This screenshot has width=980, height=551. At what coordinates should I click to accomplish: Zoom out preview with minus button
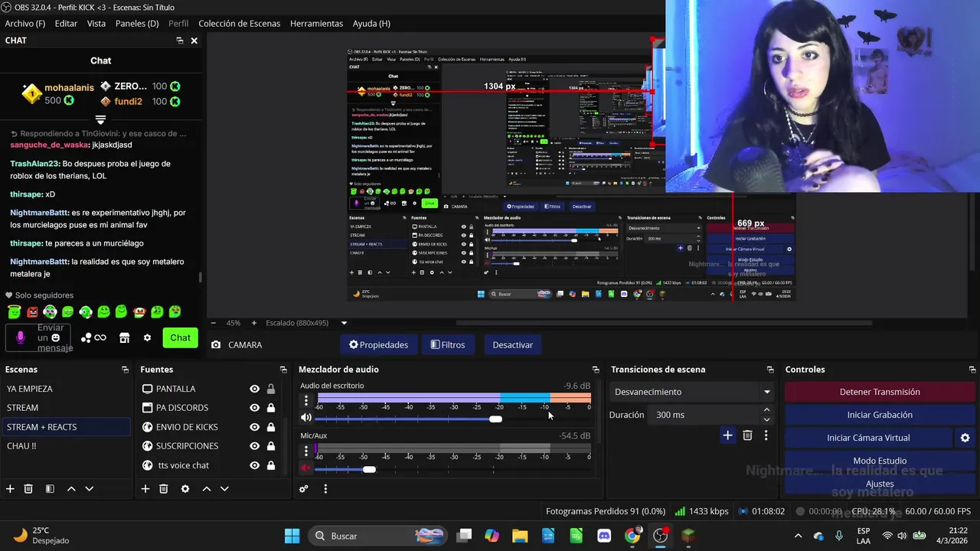[214, 323]
